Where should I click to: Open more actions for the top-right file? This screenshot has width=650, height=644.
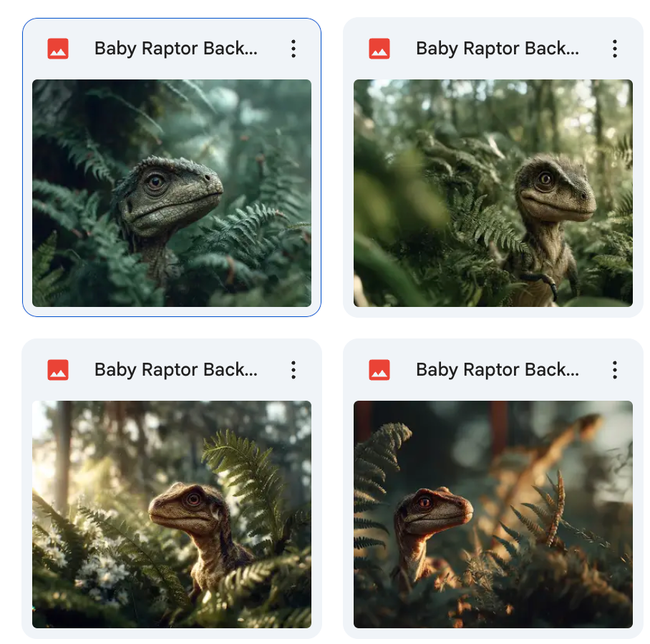[614, 49]
